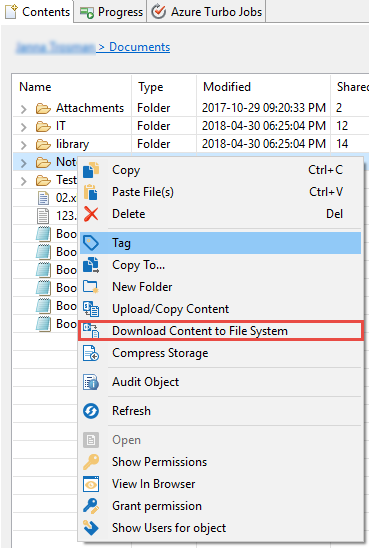Choose Compress Storage menu entry
This screenshot has height=548, width=369.
click(220, 353)
